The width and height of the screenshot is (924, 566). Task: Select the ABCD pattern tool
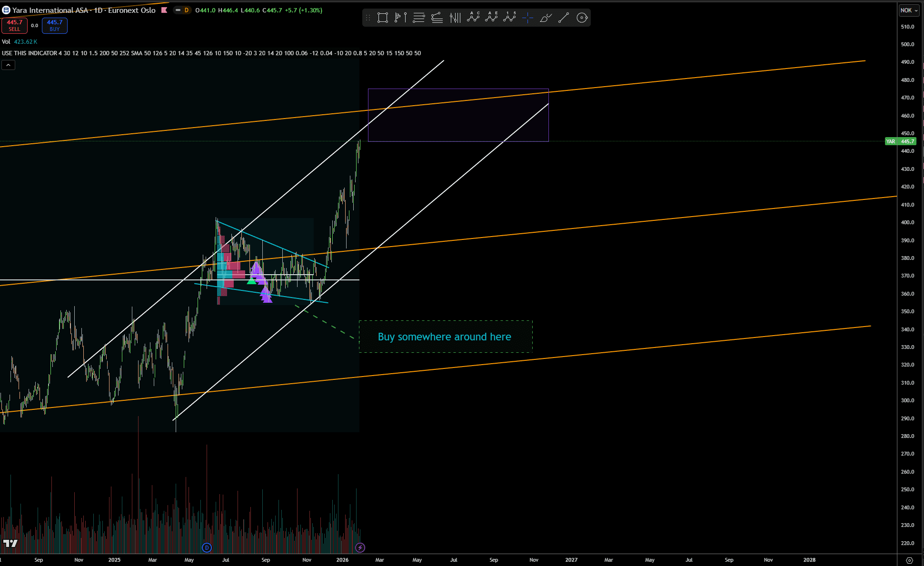click(x=473, y=18)
